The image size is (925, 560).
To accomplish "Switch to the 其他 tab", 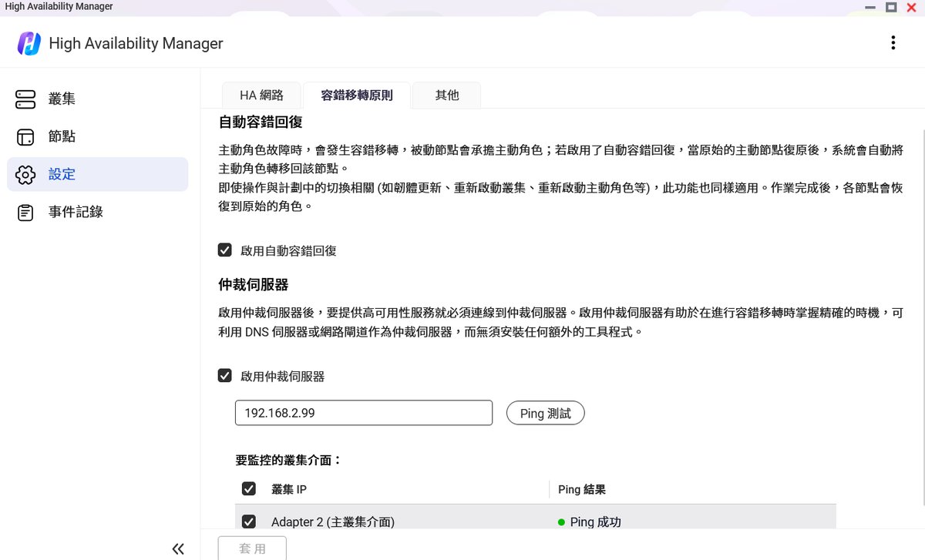I will coord(446,96).
